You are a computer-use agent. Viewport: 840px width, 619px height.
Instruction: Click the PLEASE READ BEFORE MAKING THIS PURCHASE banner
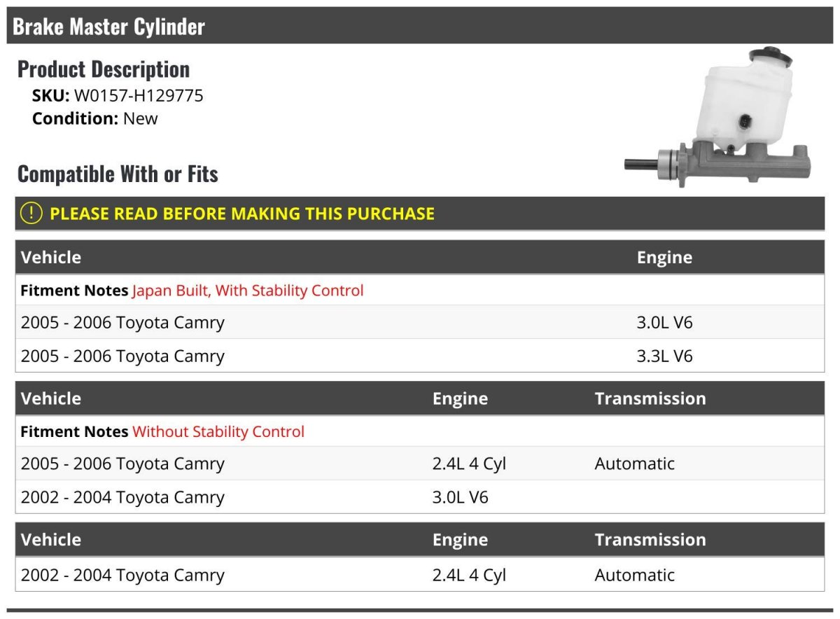419,214
